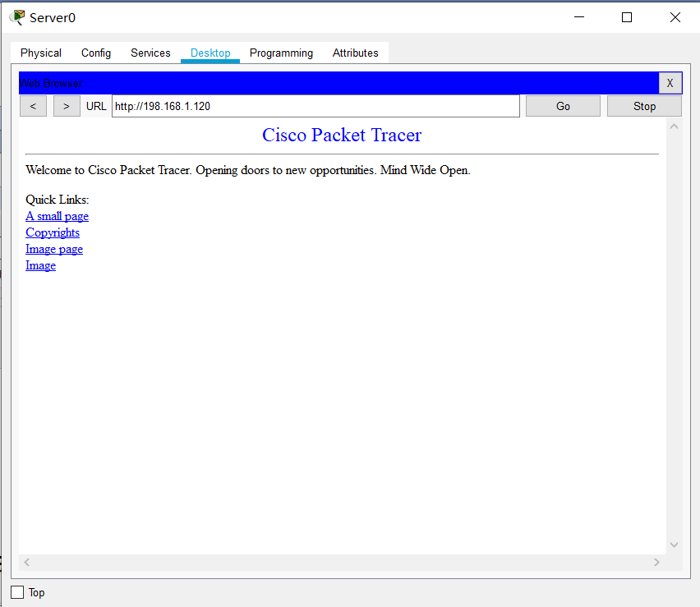This screenshot has height=607, width=700.
Task: Switch to the Physical tab
Action: 41,53
